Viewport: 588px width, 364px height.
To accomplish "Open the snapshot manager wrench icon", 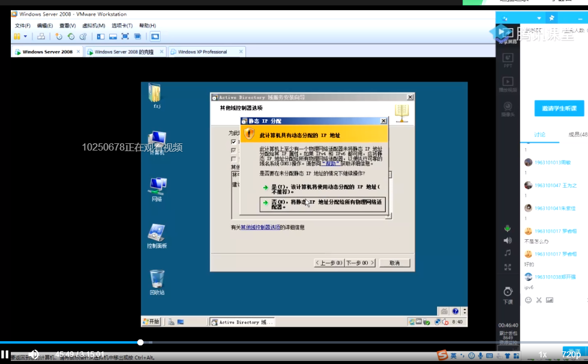I will pyautogui.click(x=83, y=37).
